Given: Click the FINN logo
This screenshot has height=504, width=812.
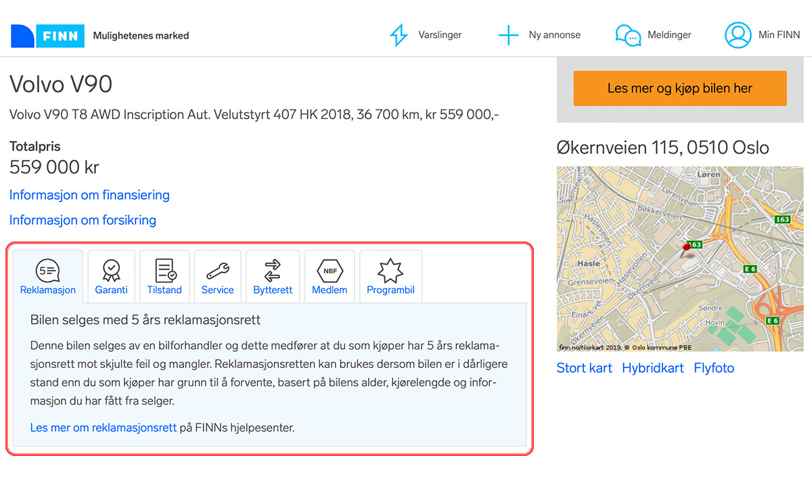Looking at the screenshot, I should (x=47, y=35).
